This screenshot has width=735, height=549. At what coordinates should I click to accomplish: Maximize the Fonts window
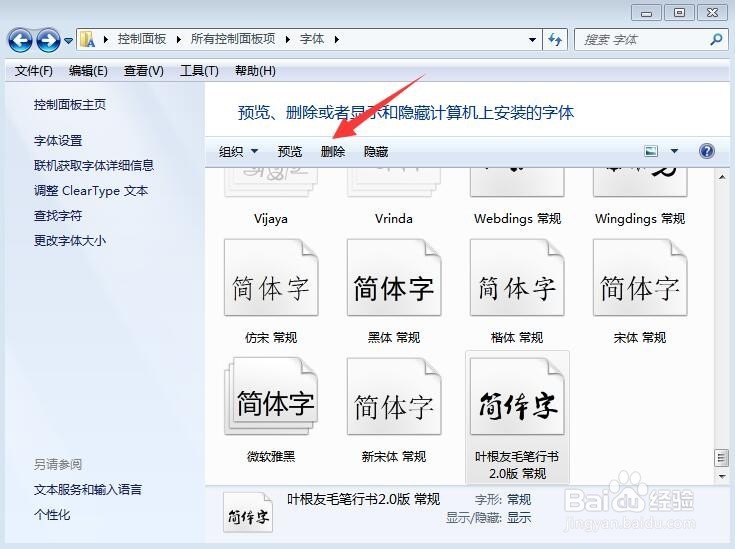coord(679,13)
